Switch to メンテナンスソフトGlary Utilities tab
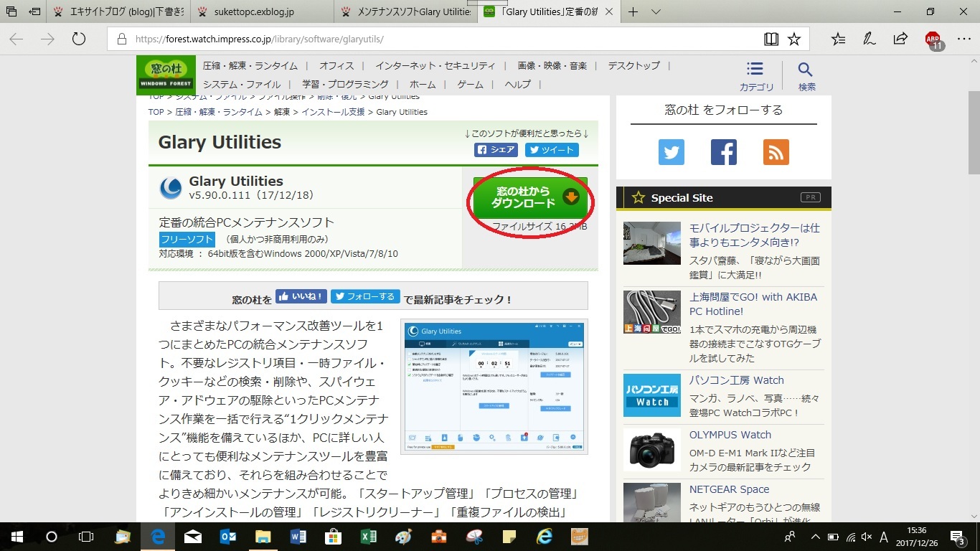This screenshot has height=551, width=980. 405,11
